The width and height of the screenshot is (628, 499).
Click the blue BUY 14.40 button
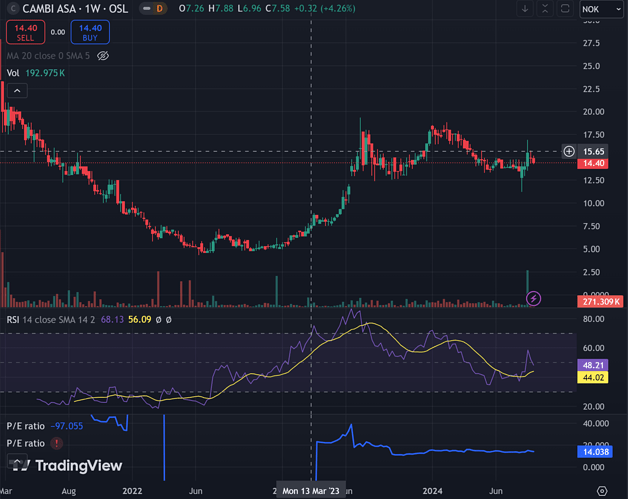pos(90,33)
